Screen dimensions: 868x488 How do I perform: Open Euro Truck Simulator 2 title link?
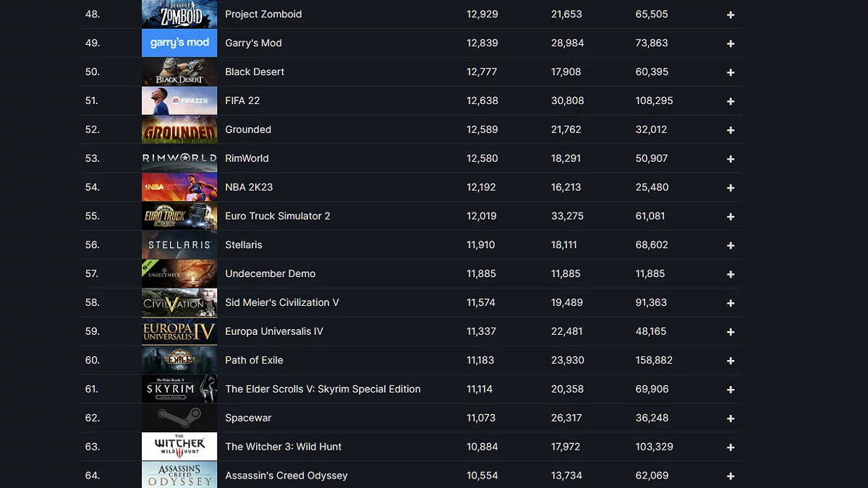coord(278,216)
